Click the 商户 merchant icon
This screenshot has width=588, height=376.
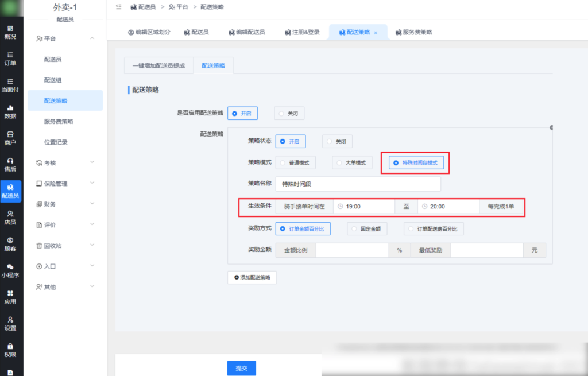click(x=10, y=138)
